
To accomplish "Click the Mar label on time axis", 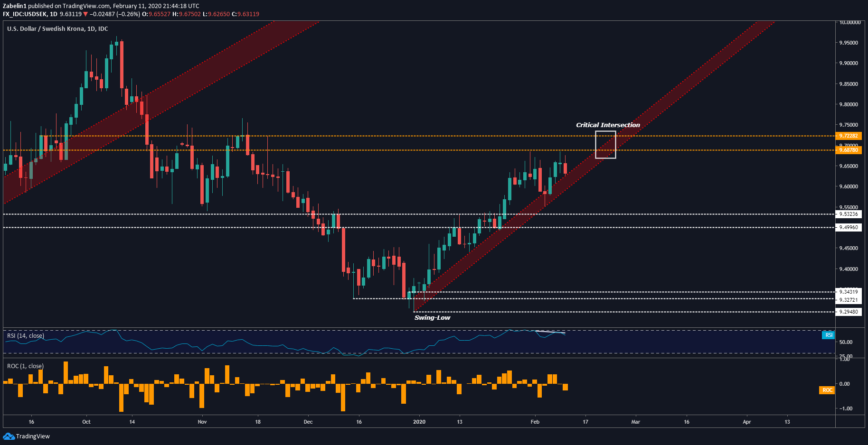I will (636, 422).
